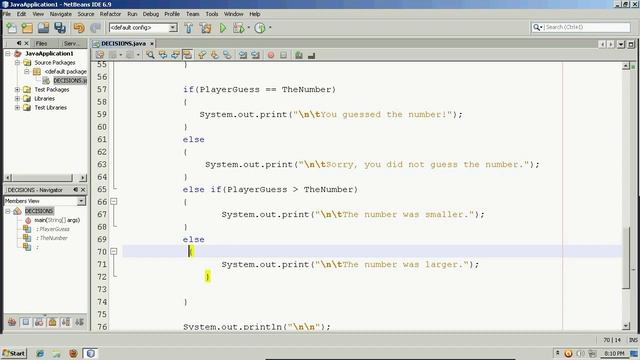Click the Open Project toolbar icon

pyautogui.click(x=43, y=28)
